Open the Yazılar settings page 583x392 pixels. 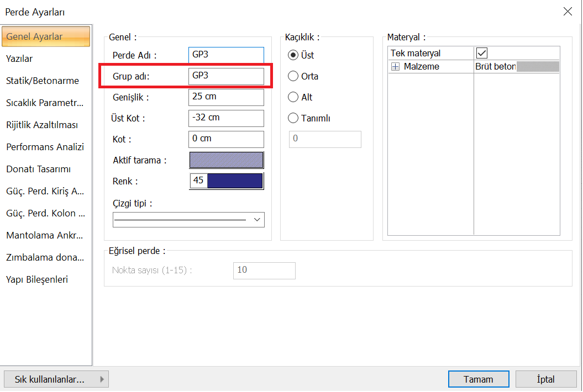pyautogui.click(x=19, y=59)
